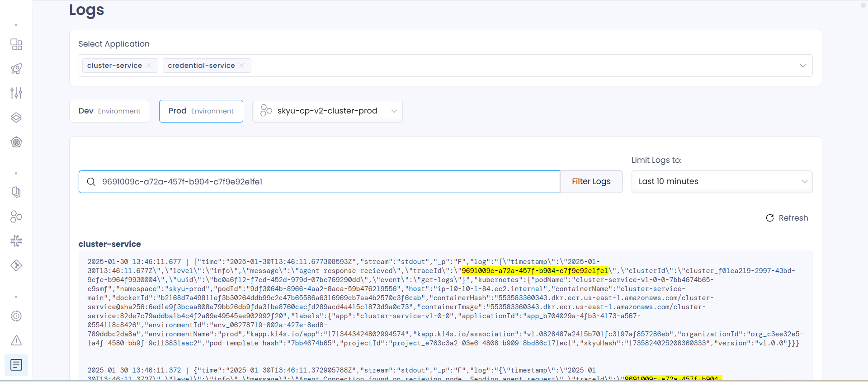Open the skyu-cp-v2-cluster-prod cluster dropdown
Image resolution: width=868 pixels, height=382 pixels.
click(x=327, y=111)
